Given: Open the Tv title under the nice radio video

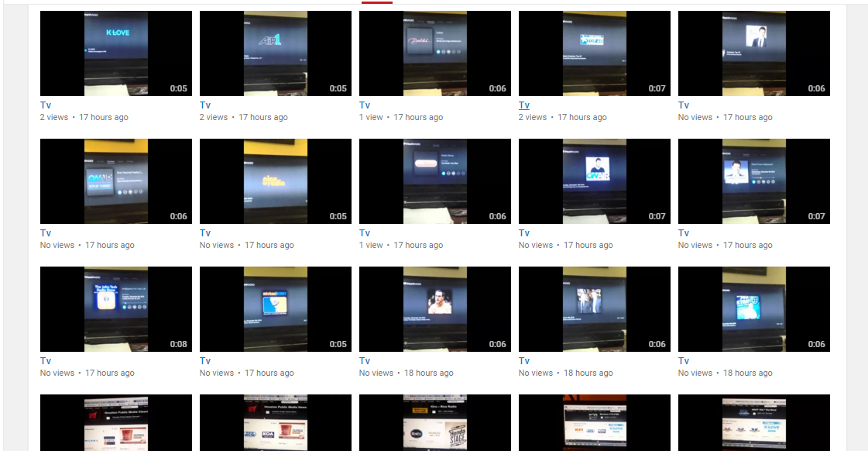Looking at the screenshot, I should click(205, 233).
